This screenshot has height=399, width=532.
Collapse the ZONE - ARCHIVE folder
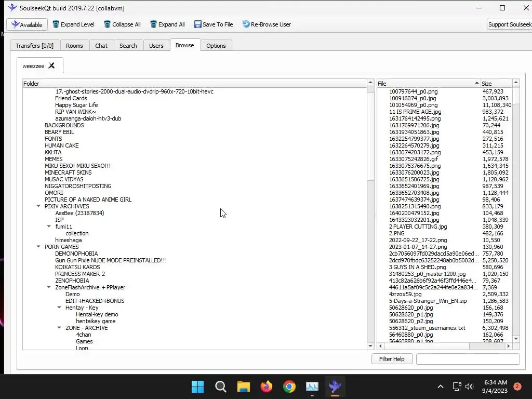pos(59,327)
